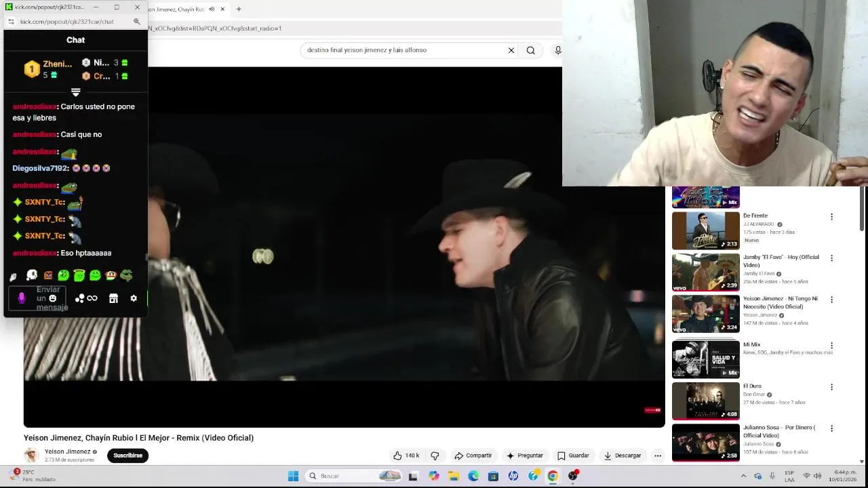The width and height of the screenshot is (868, 488).
Task: Open Jamby El Favo Hoy thumbnail
Action: click(x=705, y=272)
